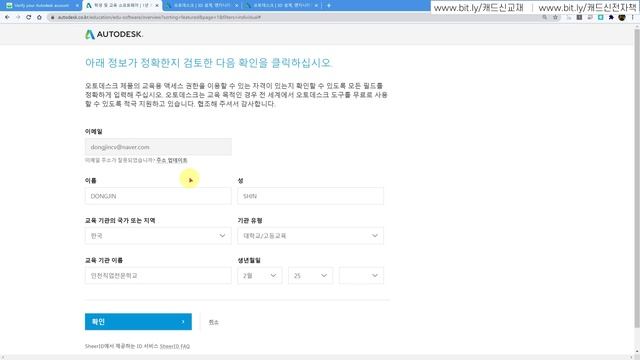Click the 취소 cancel link
Screen dimensions: 640x360
[x=213, y=322]
